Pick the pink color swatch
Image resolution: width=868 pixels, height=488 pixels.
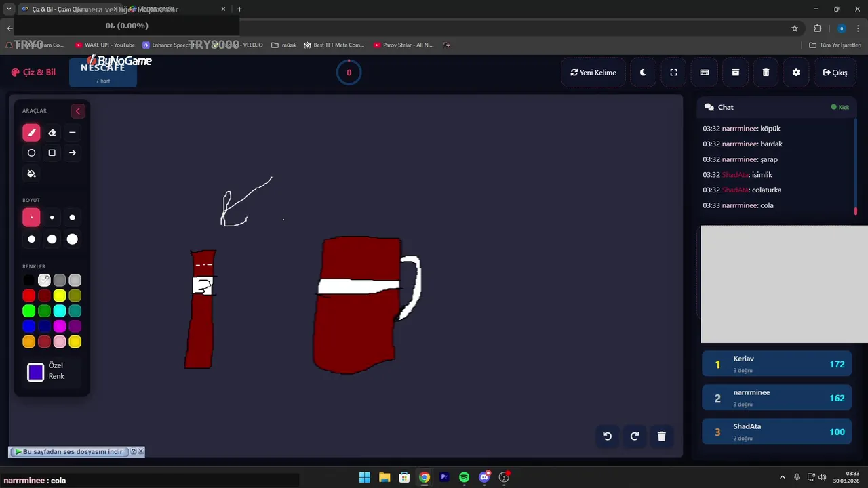pos(60,342)
